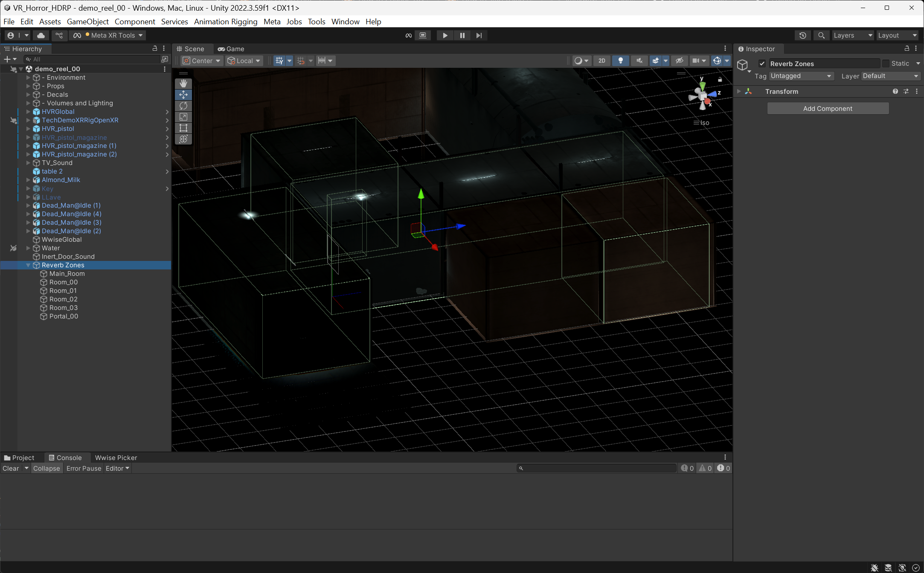Toggle the Reverb Zones active checkbox
Screen dimensions: 924x573
tap(762, 64)
